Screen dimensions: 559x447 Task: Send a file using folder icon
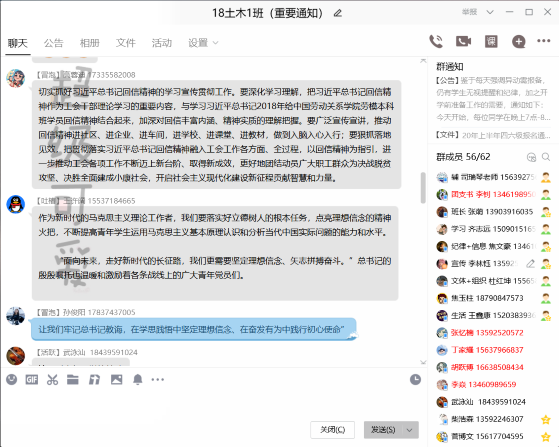pyautogui.click(x=73, y=380)
